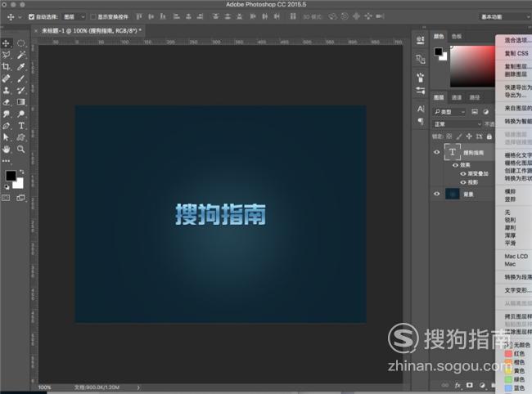Hide the 搜狗指南 text layer

[437, 152]
